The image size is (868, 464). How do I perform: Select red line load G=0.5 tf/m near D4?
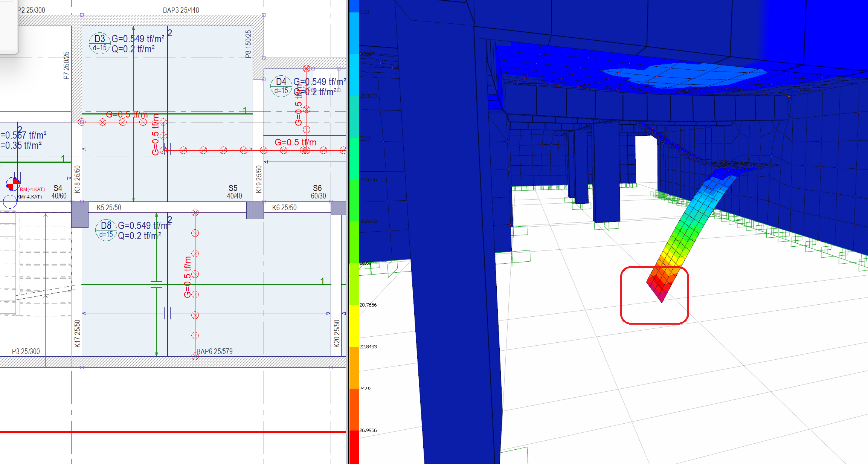coord(296,142)
